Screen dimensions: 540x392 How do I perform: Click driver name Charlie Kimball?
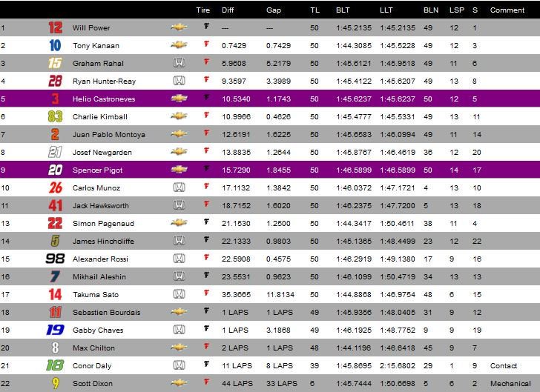click(100, 117)
